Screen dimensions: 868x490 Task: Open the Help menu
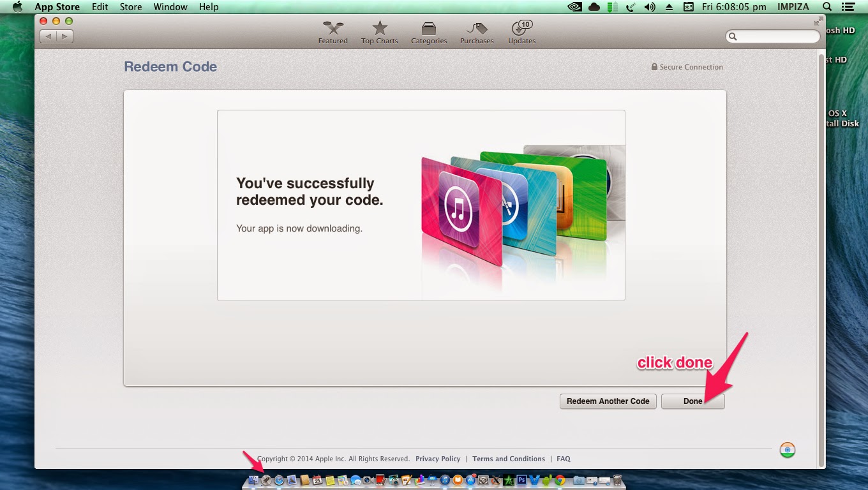209,7
